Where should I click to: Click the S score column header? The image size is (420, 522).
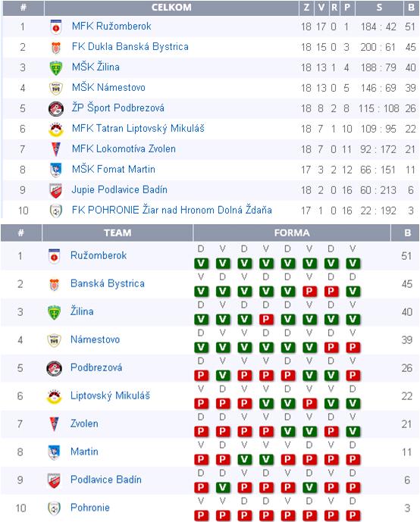tap(379, 8)
